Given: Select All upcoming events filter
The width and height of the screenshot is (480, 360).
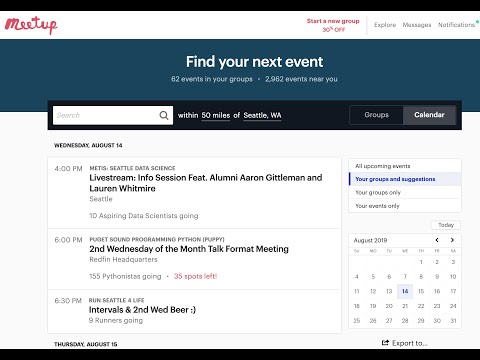Looking at the screenshot, I should 405,166.
